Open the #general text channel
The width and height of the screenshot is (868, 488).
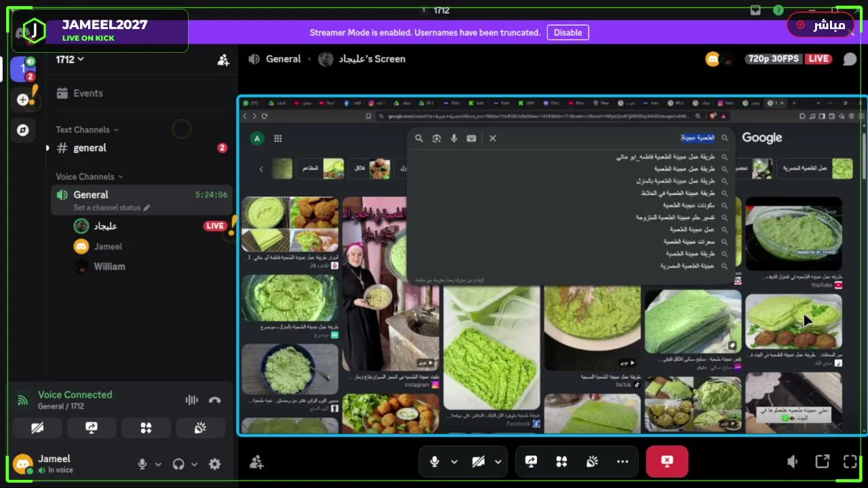point(142,148)
